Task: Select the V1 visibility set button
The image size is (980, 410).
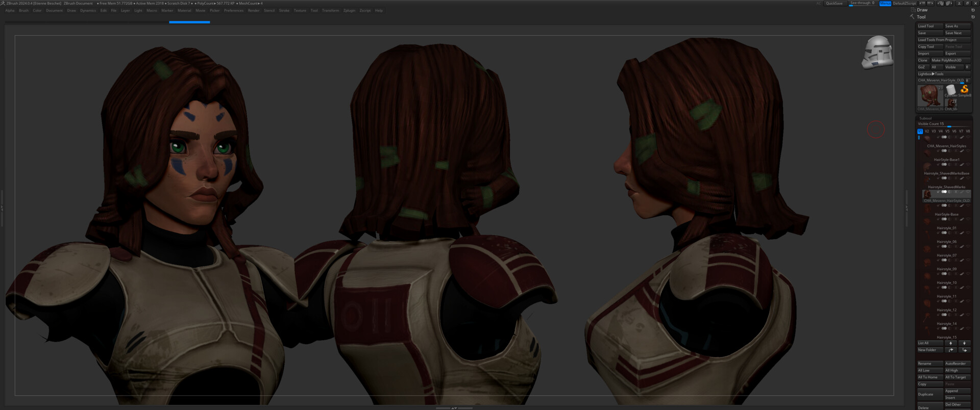Action: [920, 131]
